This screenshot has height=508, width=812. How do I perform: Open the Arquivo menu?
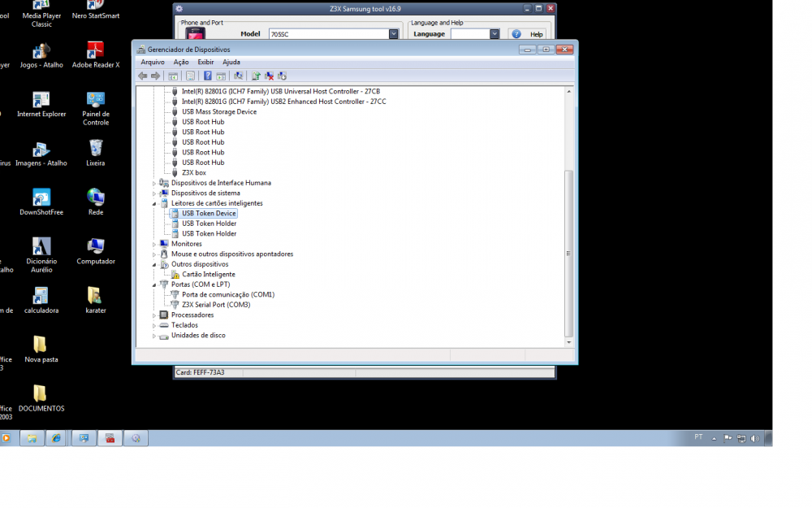click(153, 63)
